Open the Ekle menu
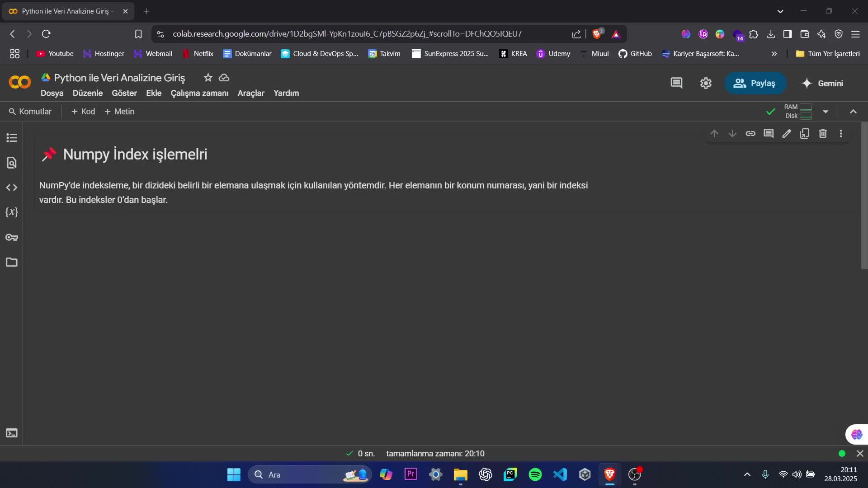 click(154, 93)
